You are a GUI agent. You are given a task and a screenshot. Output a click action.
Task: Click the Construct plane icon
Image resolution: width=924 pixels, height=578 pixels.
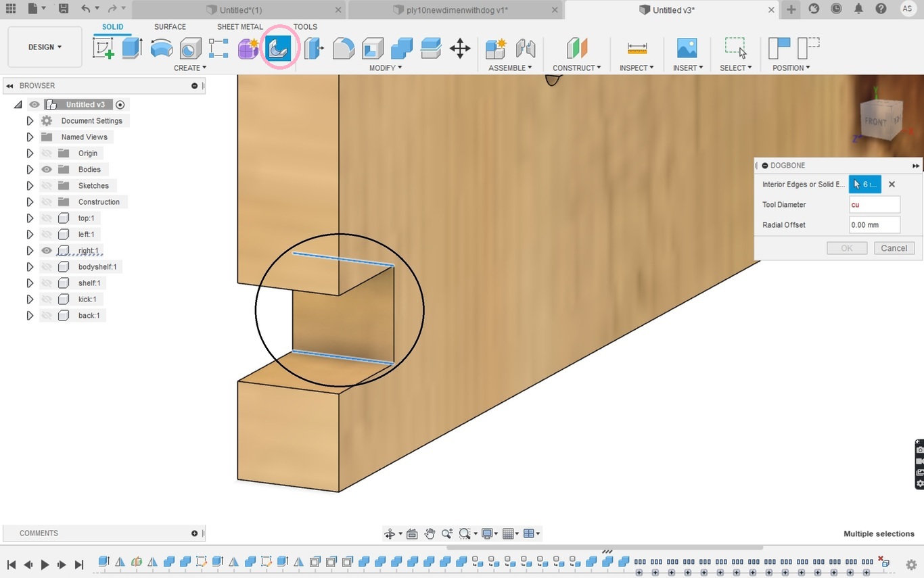[x=576, y=48]
